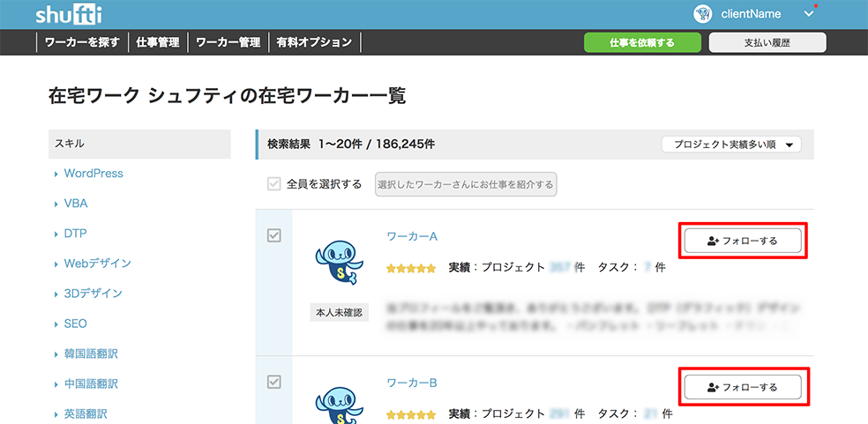Click the スキル sidebar heading
The width and height of the screenshot is (868, 424).
click(x=139, y=144)
